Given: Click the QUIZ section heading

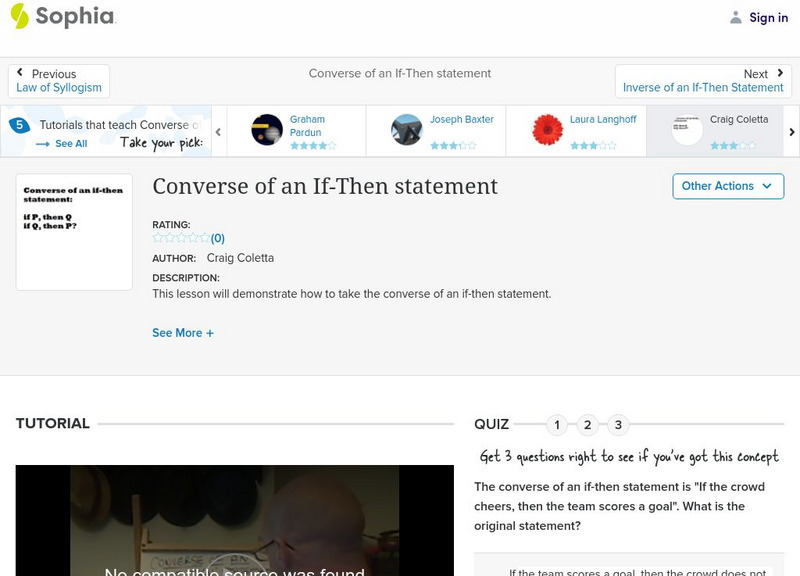Looking at the screenshot, I should [491, 424].
